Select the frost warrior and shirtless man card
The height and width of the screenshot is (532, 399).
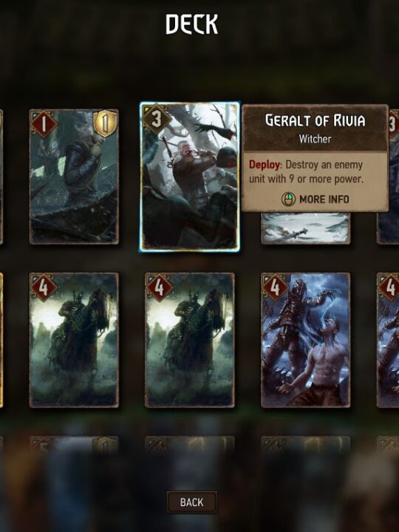[x=305, y=340]
